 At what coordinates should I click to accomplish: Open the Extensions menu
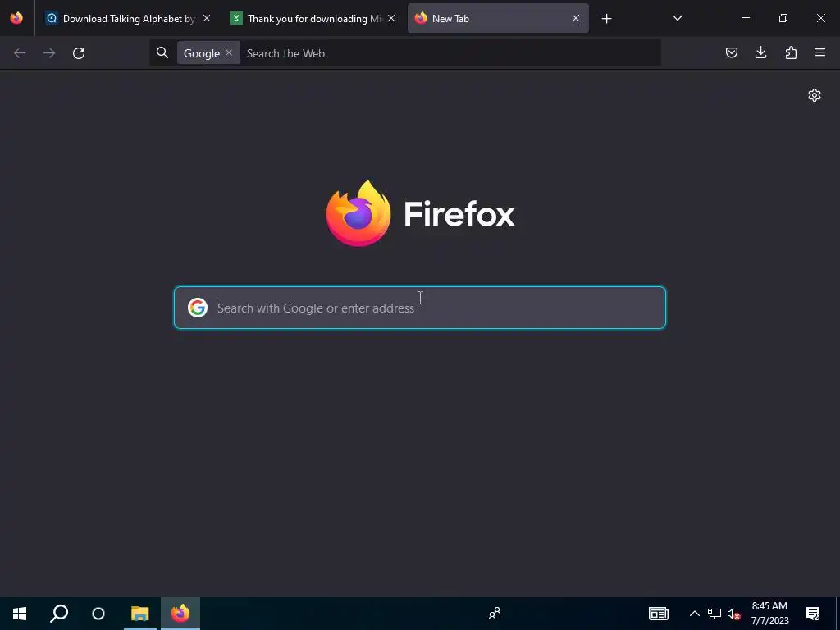[x=791, y=52]
